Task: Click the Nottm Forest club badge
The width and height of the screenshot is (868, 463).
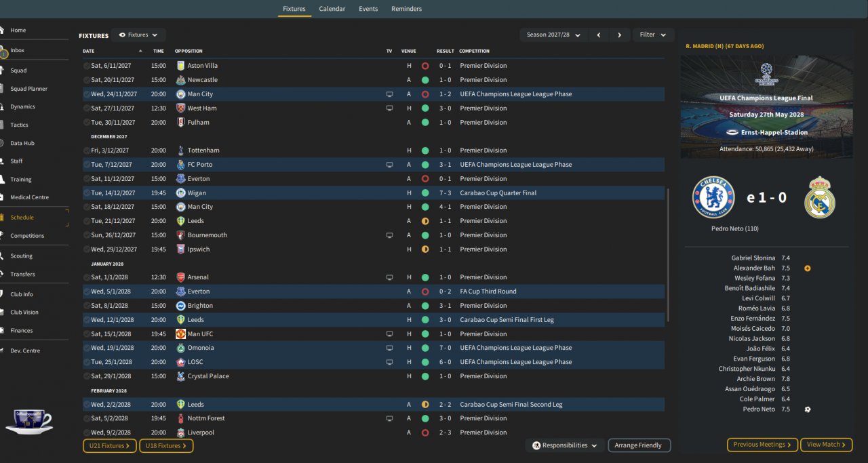Action: click(180, 418)
